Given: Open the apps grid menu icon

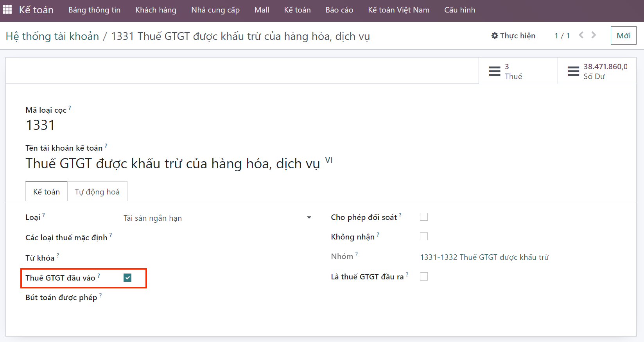Looking at the screenshot, I should (x=7, y=9).
